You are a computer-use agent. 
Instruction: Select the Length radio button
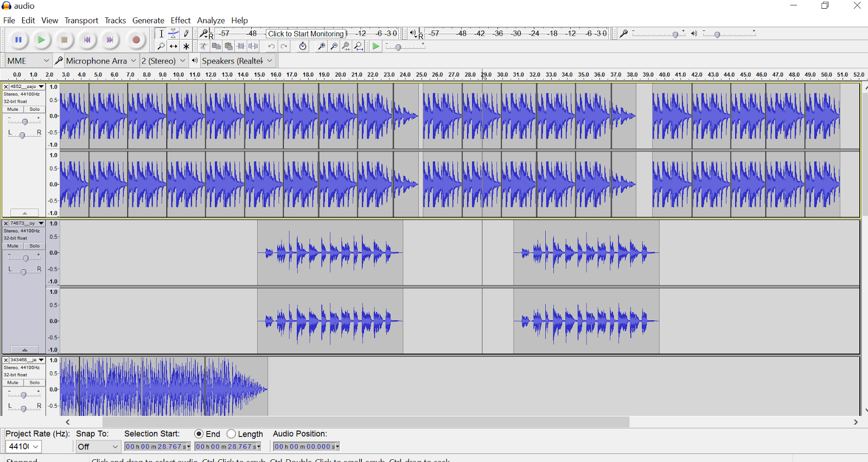pyautogui.click(x=232, y=434)
